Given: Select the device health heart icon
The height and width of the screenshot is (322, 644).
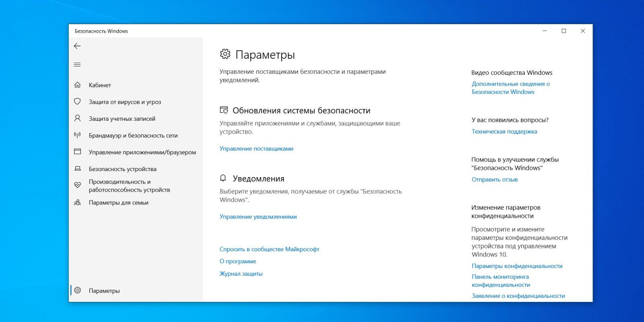Looking at the screenshot, I should tap(78, 185).
